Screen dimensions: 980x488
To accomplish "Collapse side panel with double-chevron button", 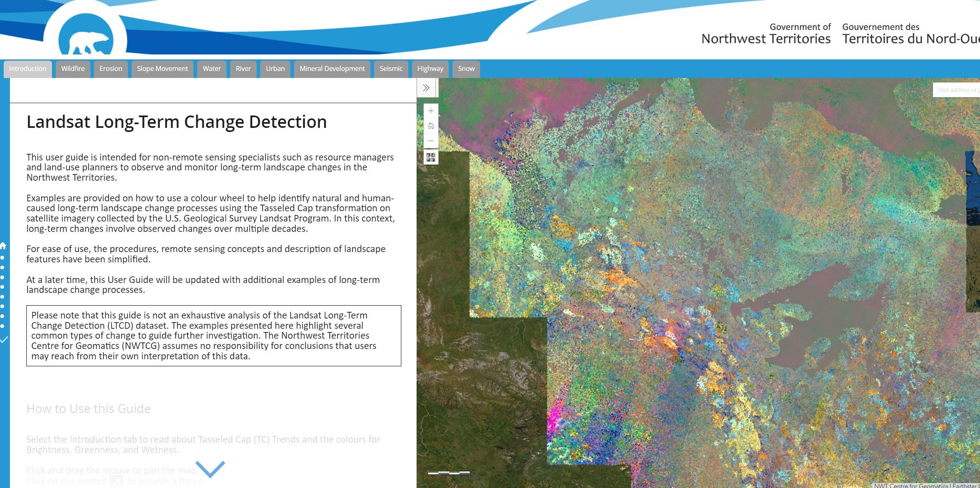I will [x=426, y=88].
